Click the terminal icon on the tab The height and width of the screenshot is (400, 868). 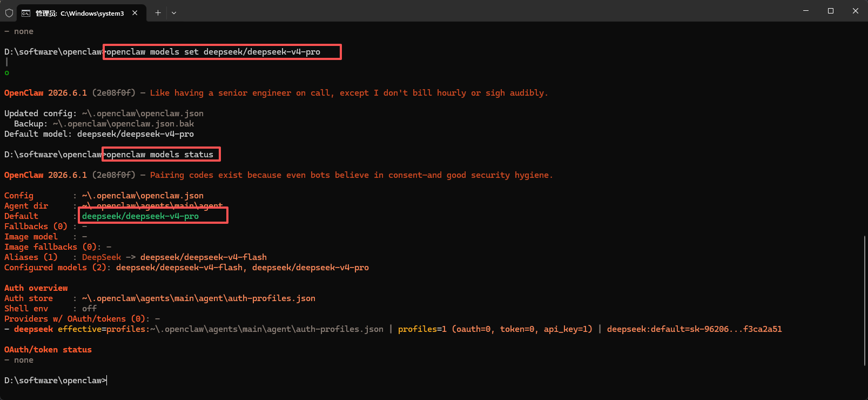pos(25,13)
